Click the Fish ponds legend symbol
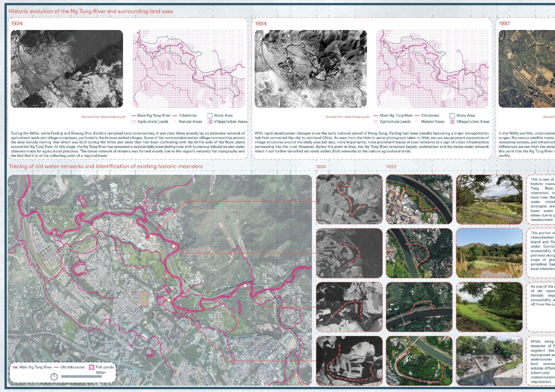Screen dimensions: 555x392 coord(91,367)
